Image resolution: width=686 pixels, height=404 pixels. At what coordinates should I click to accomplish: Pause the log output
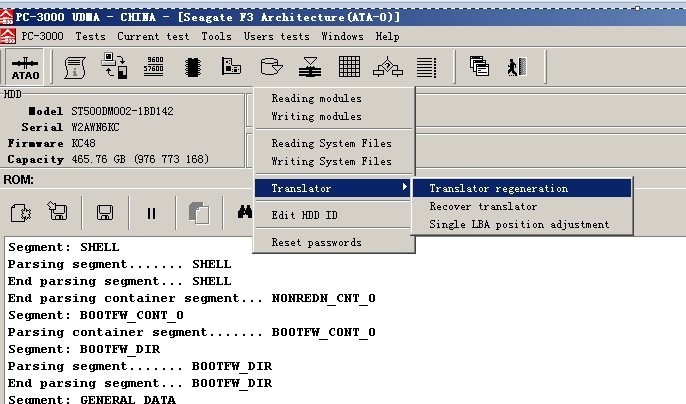(151, 213)
